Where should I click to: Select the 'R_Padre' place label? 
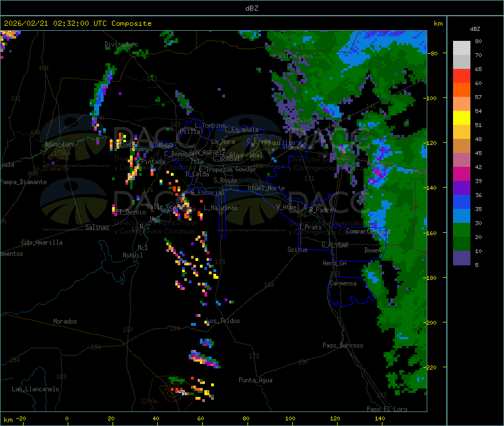[x=321, y=210]
